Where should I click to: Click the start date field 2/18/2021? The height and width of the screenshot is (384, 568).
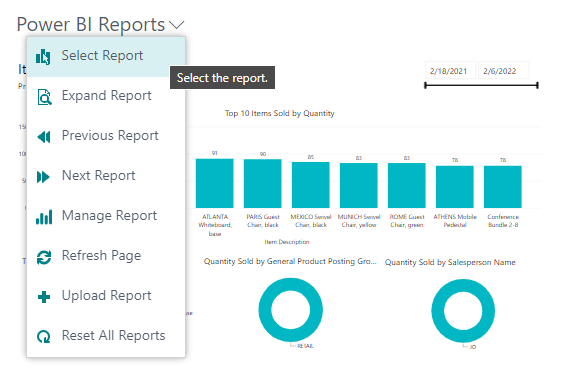click(450, 71)
